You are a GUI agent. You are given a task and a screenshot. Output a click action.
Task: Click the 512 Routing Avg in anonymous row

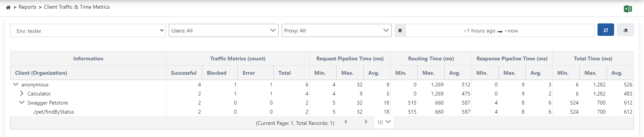coord(466,85)
